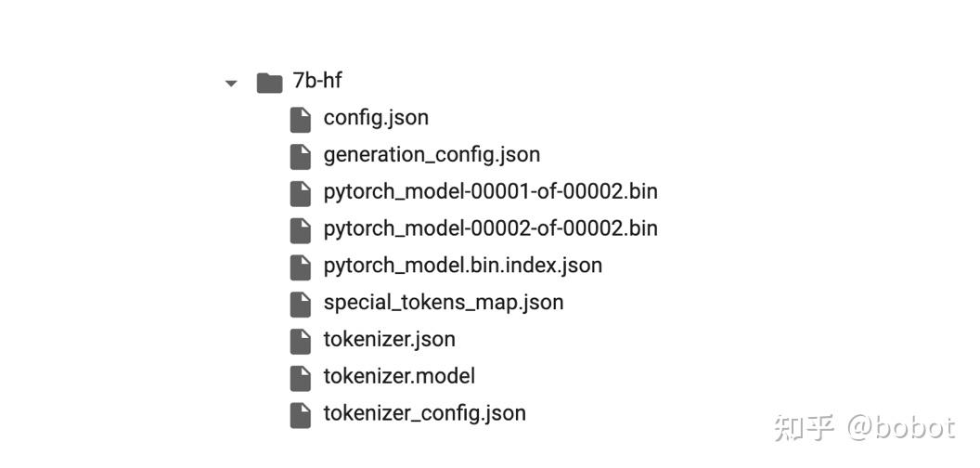The height and width of the screenshot is (468, 980).
Task: Open generation_config.json file
Action: coord(432,154)
